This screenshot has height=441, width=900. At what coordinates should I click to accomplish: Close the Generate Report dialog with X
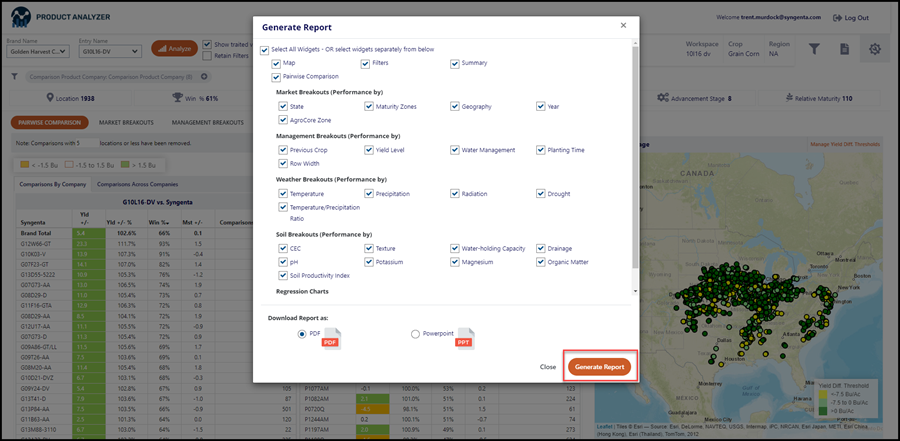[x=623, y=25]
